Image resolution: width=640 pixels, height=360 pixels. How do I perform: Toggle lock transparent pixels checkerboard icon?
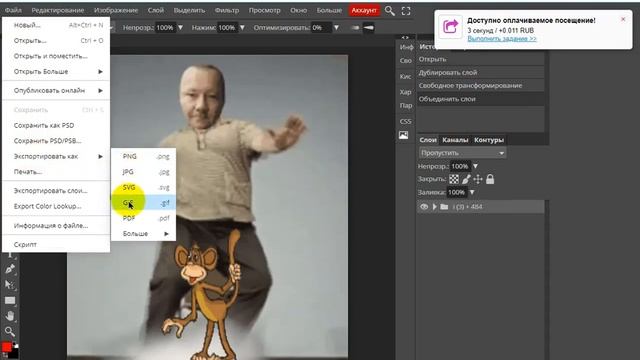(x=453, y=179)
